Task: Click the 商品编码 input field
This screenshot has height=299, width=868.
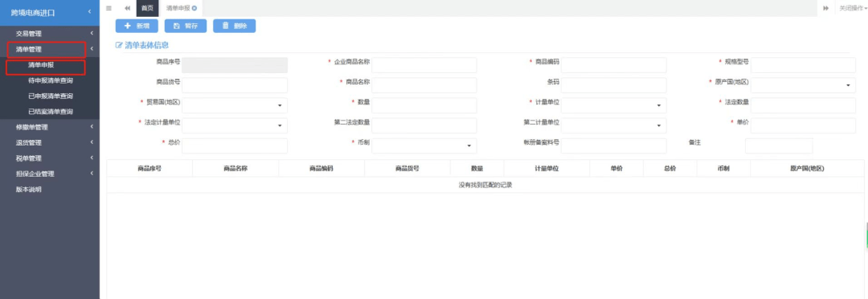Action: [x=614, y=65]
